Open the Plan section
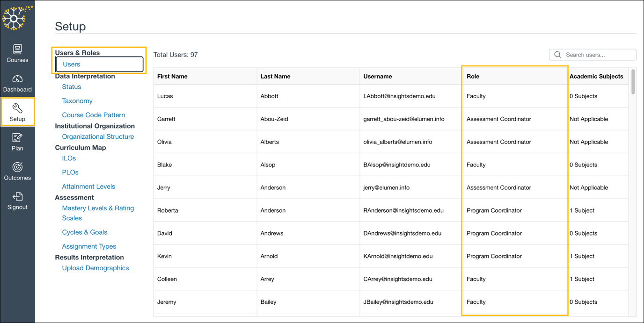The width and height of the screenshot is (644, 323). tap(17, 142)
